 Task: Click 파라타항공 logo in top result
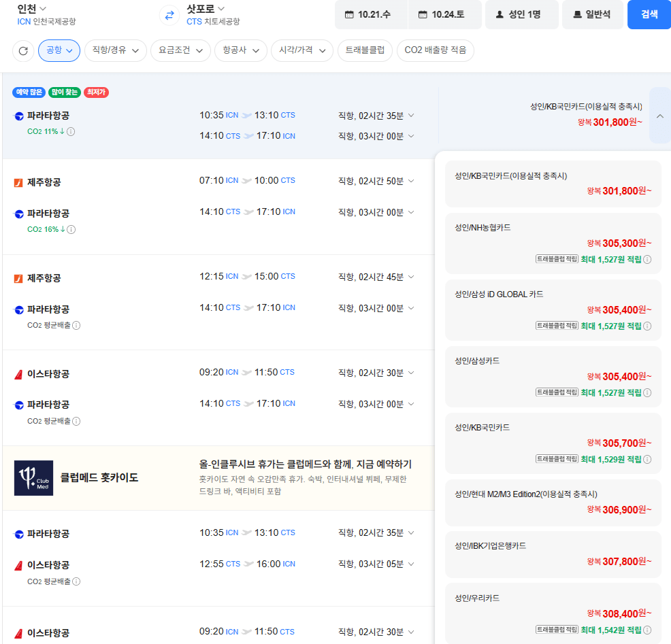point(19,116)
